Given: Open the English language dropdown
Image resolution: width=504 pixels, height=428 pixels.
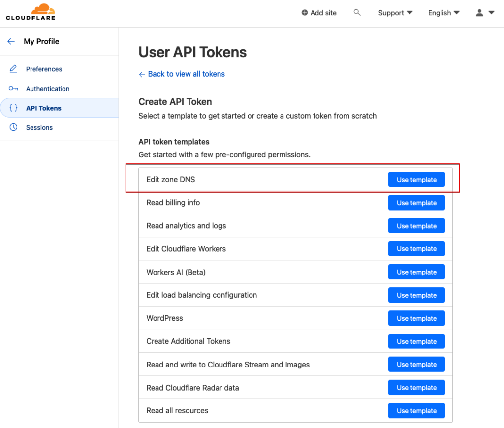Looking at the screenshot, I should (x=443, y=13).
